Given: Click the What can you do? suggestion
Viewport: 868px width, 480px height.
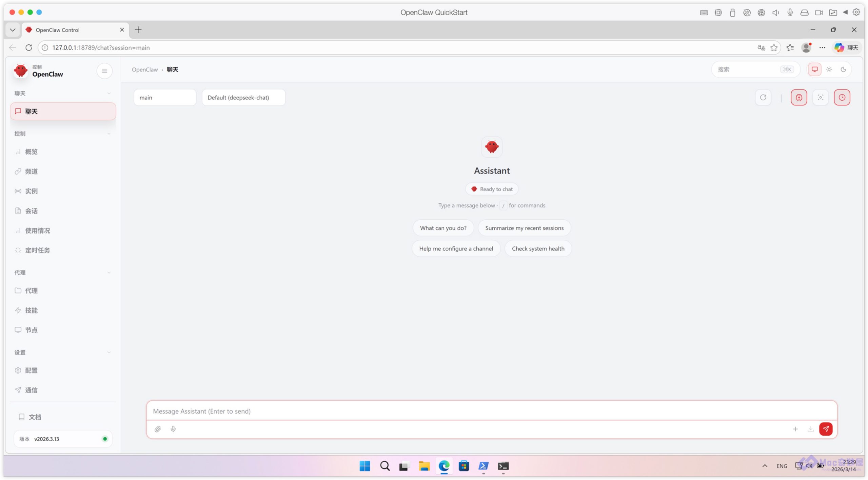Looking at the screenshot, I should tap(443, 228).
